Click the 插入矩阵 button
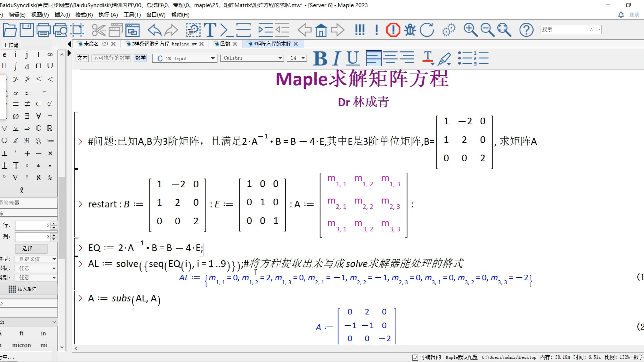644x362 pixels. click(23, 289)
